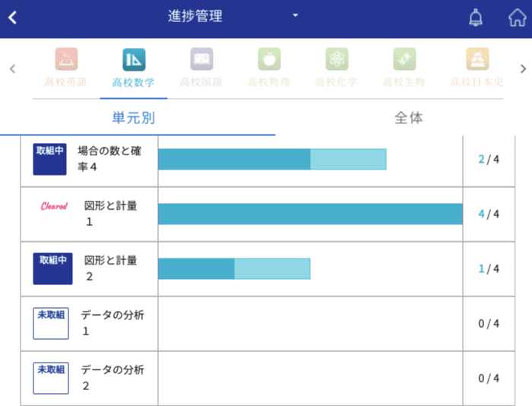532x406 pixels.
Task: Go to home via house icon
Action: point(517,17)
